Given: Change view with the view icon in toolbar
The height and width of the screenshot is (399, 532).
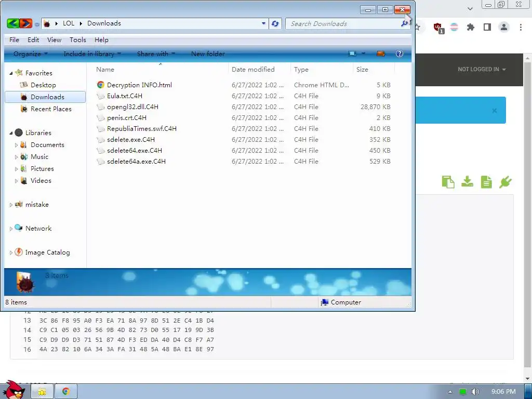Looking at the screenshot, I should pyautogui.click(x=352, y=54).
